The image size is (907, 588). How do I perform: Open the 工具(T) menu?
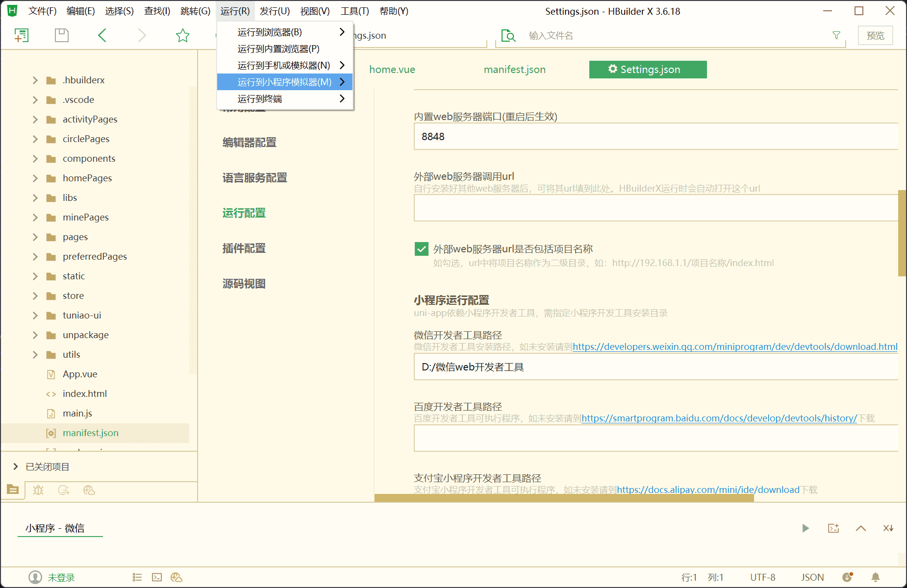click(x=355, y=11)
